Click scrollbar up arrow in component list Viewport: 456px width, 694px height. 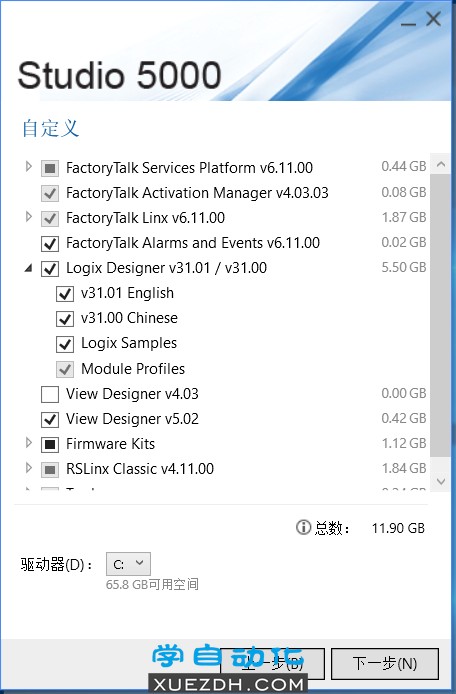point(441,165)
